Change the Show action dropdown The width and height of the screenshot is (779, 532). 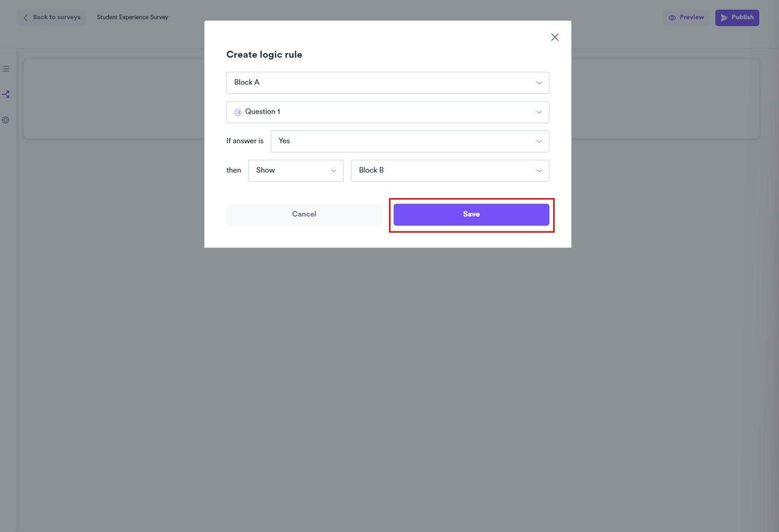(x=296, y=171)
